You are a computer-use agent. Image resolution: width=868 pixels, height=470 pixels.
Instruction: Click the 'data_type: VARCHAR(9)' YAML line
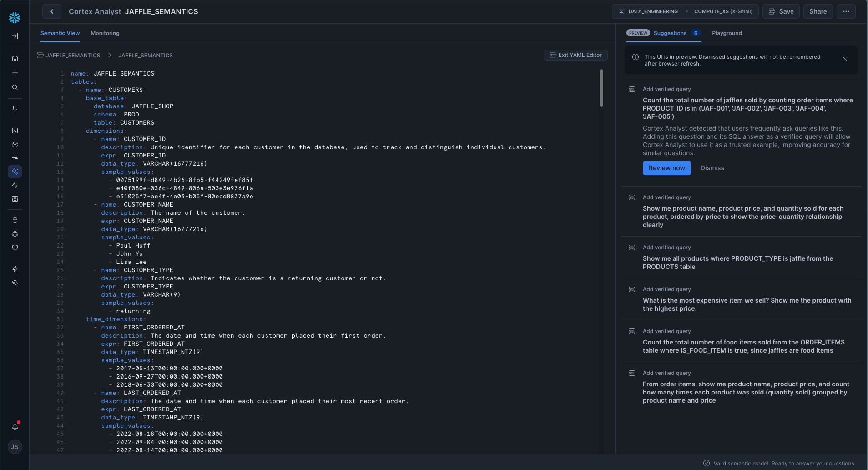(141, 295)
